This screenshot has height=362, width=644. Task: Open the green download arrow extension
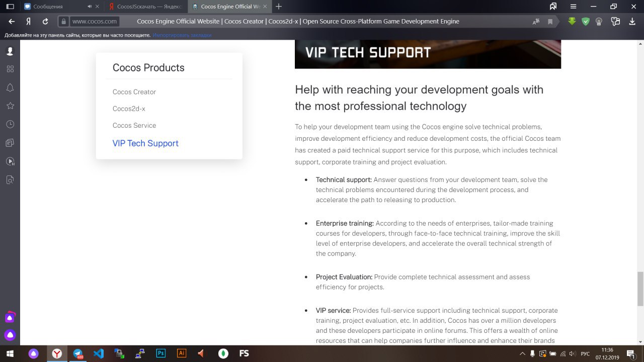[572, 21]
